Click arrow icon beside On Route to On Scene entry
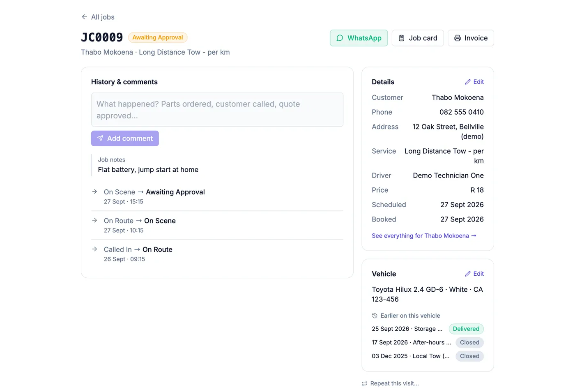This screenshot has height=392, width=575. pyautogui.click(x=95, y=220)
